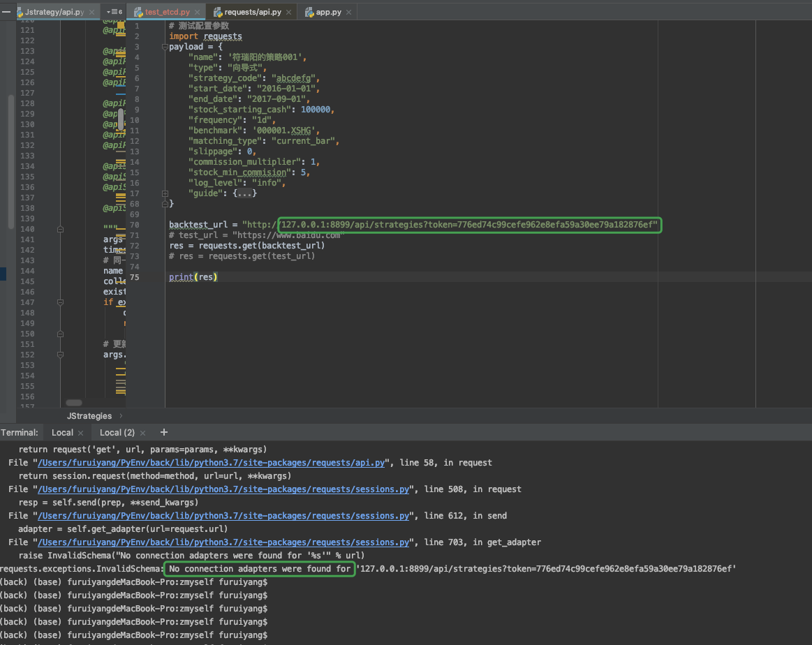This screenshot has height=645, width=812.
Task: Show the hidden tabs list dropdown
Action: tap(114, 12)
